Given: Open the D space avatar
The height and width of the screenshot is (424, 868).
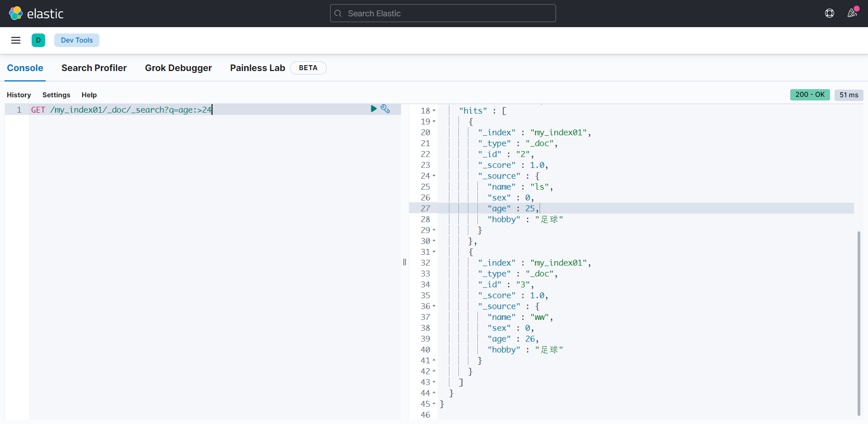Looking at the screenshot, I should click(38, 40).
